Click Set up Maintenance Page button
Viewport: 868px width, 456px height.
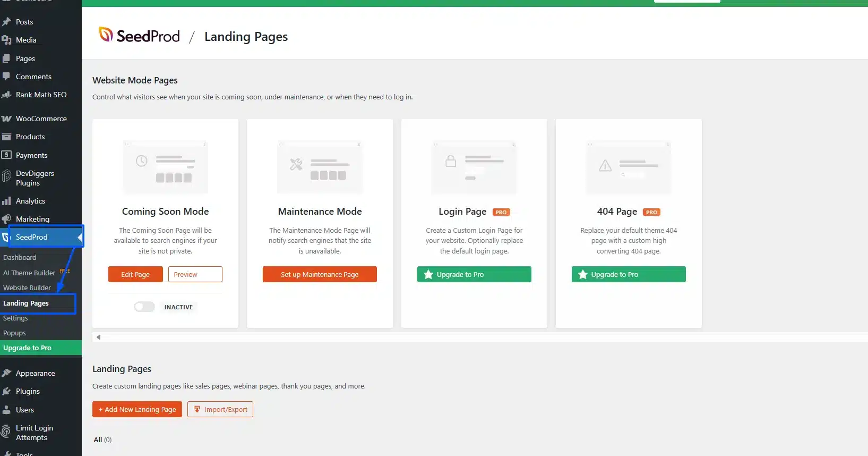(320, 274)
